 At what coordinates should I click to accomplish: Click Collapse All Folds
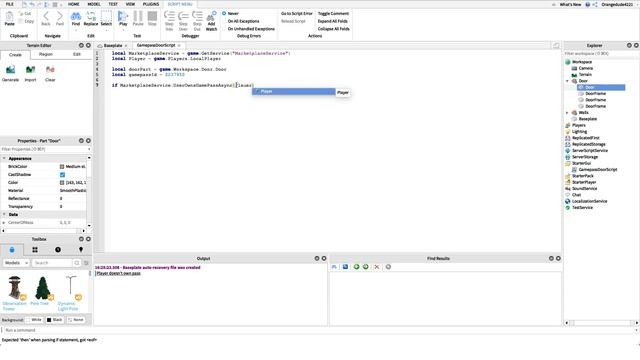[x=333, y=29]
